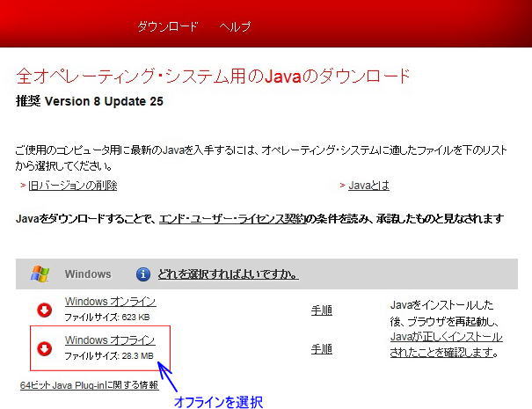
Task: Open 64ビット Java Plug-inに関する情報 link
Action: pos(89,385)
